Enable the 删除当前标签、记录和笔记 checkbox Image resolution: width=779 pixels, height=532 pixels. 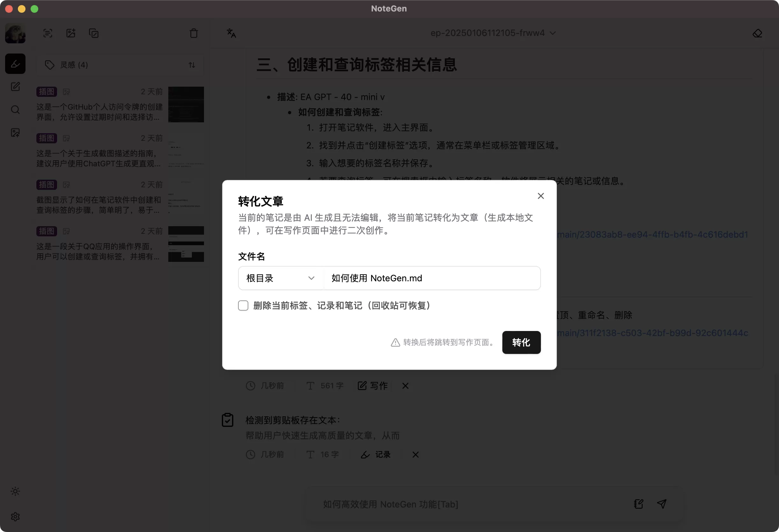(x=243, y=305)
